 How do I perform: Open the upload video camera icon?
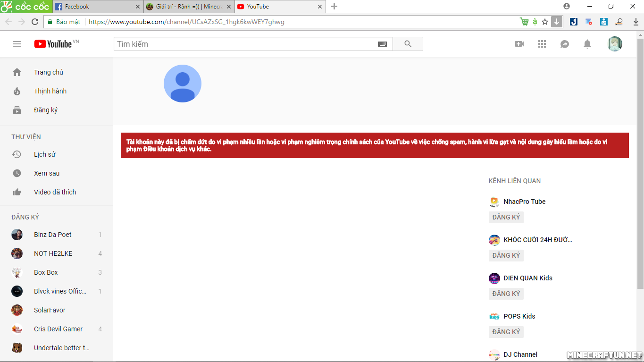tap(519, 44)
